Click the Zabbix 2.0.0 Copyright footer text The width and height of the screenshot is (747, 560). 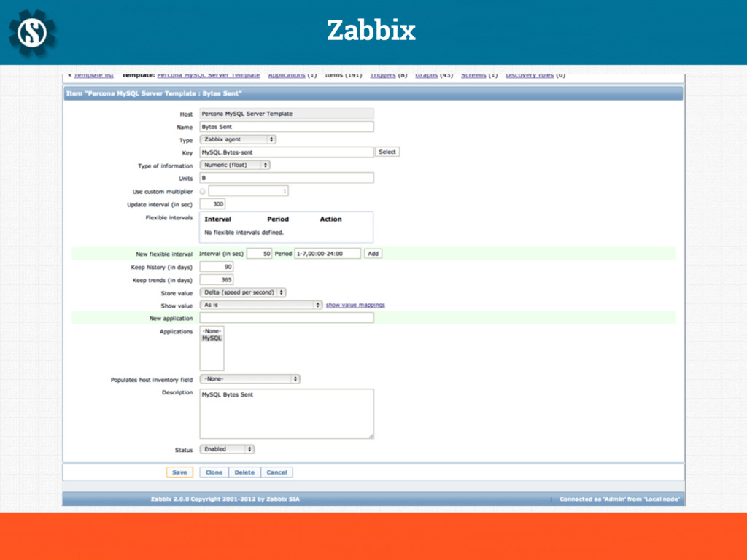click(x=225, y=499)
